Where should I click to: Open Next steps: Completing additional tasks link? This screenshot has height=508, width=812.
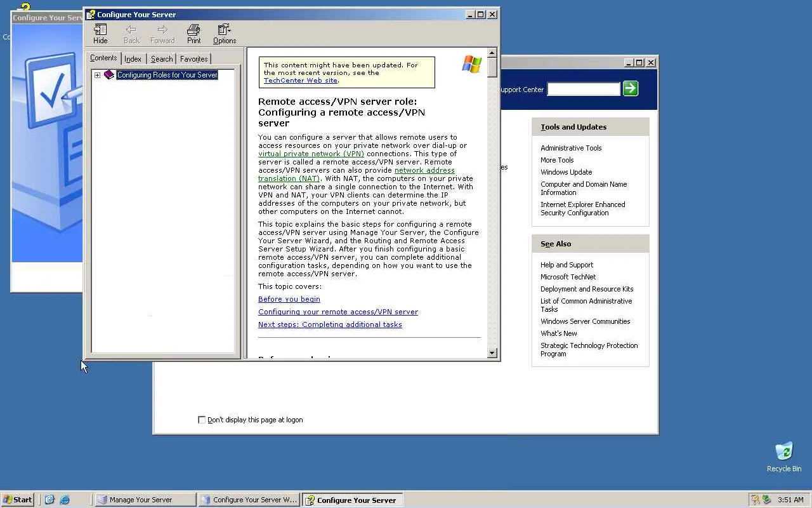(x=330, y=324)
